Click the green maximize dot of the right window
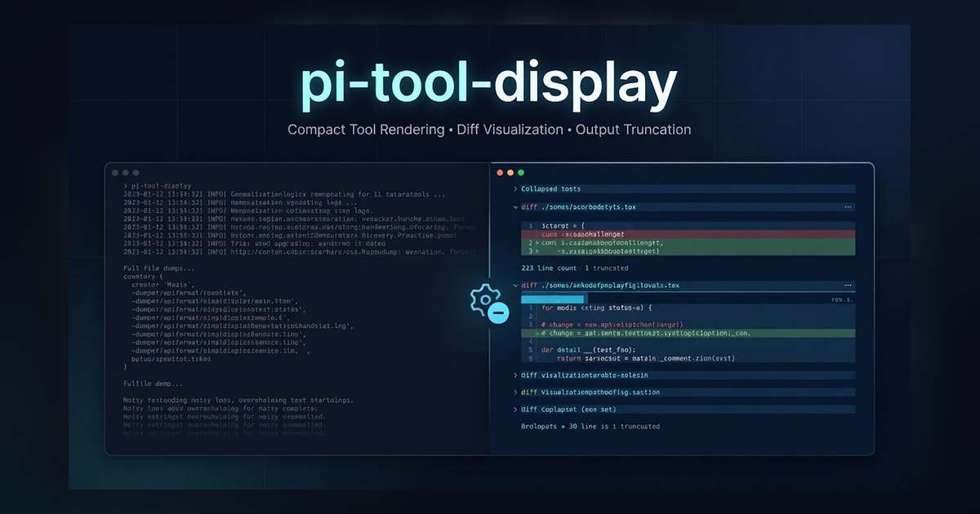 pos(521,173)
